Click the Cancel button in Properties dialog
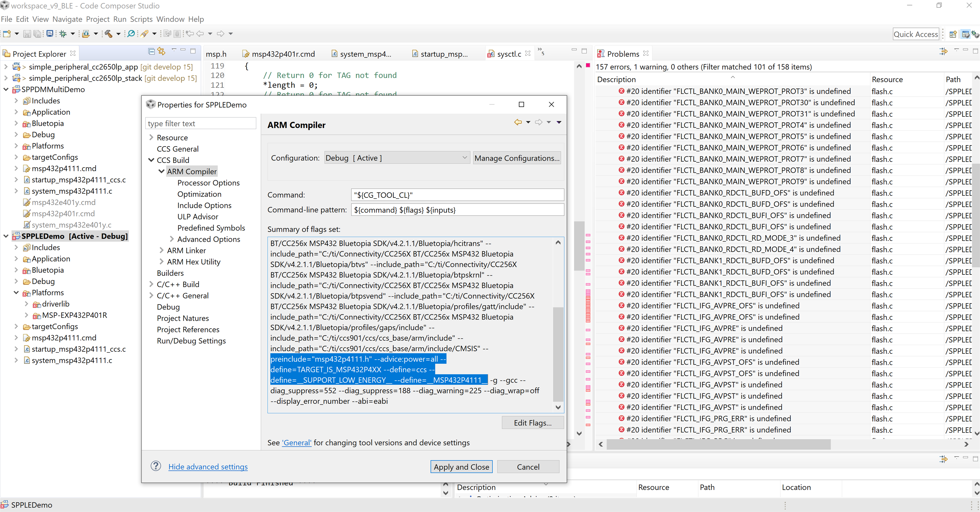980x512 pixels. coord(528,466)
